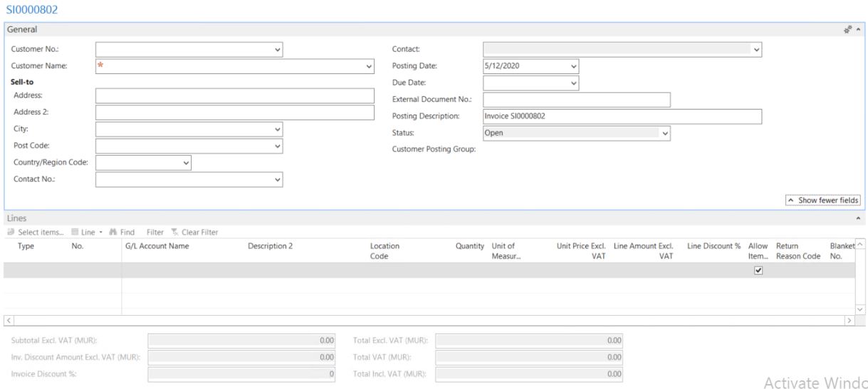Click the Line Discount % column header
Screen dimensions: 868x389
click(x=714, y=247)
